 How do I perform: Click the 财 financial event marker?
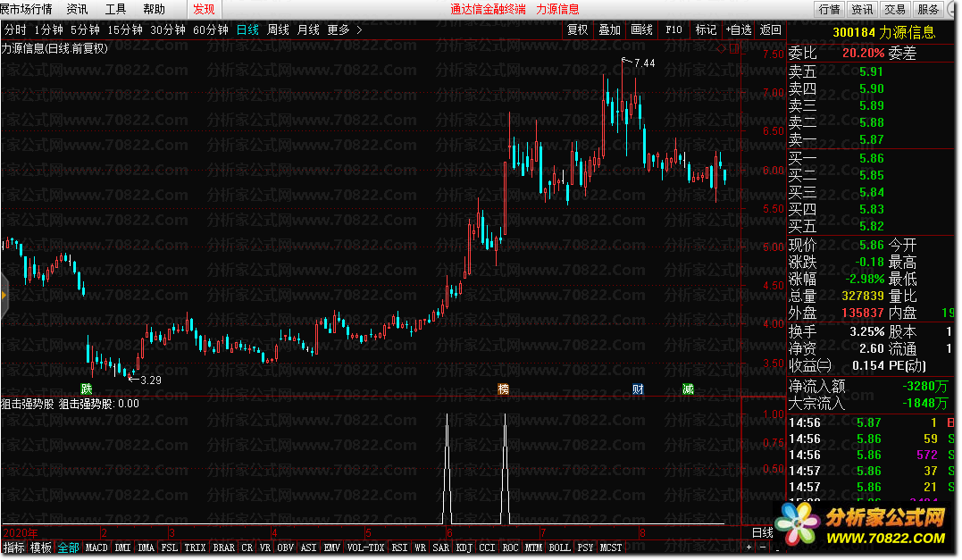[638, 389]
